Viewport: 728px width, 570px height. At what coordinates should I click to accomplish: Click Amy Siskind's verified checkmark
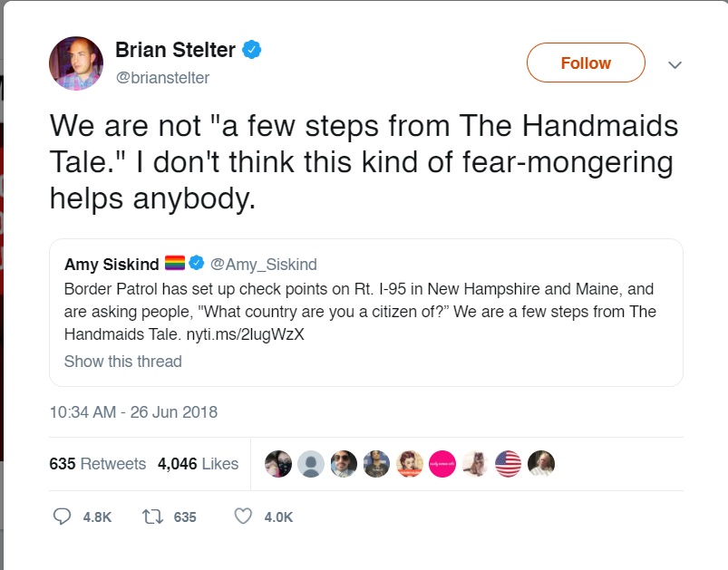click(x=196, y=264)
